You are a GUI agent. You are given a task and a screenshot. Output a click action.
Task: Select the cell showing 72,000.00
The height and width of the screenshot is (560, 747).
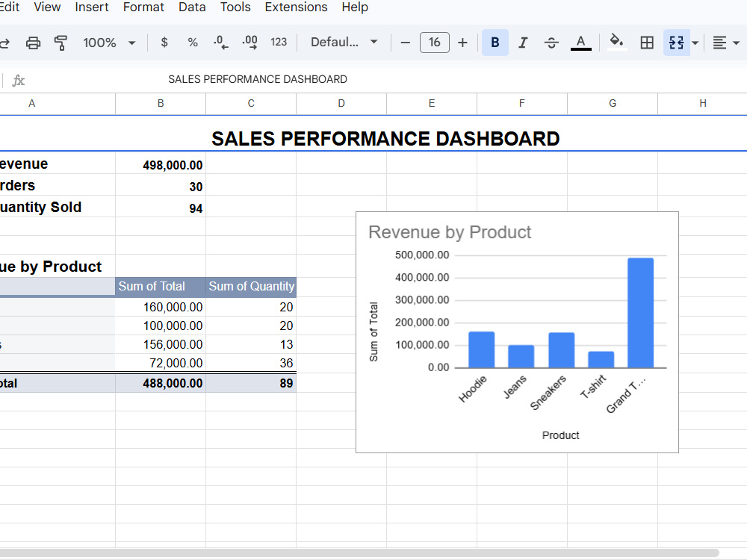(x=161, y=363)
